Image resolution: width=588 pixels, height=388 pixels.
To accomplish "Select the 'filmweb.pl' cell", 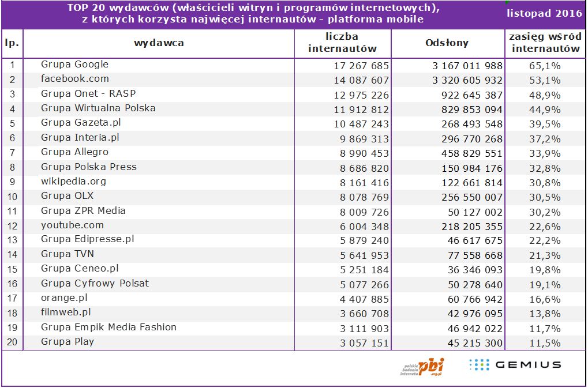I will coord(66,312).
